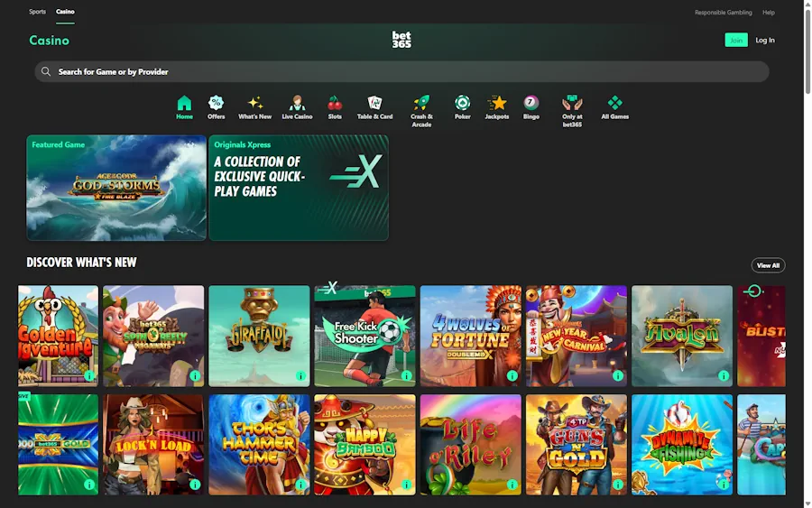
Task: Show info for Life o'Riley game
Action: pyautogui.click(x=512, y=485)
